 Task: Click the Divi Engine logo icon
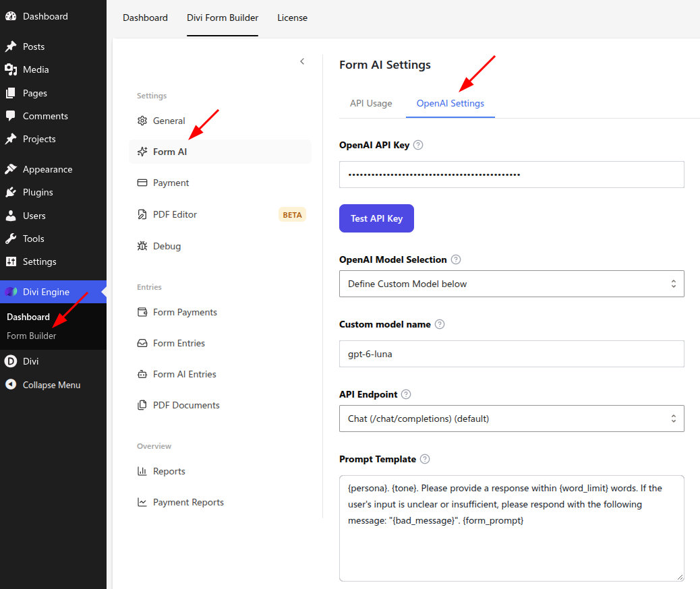pos(11,292)
